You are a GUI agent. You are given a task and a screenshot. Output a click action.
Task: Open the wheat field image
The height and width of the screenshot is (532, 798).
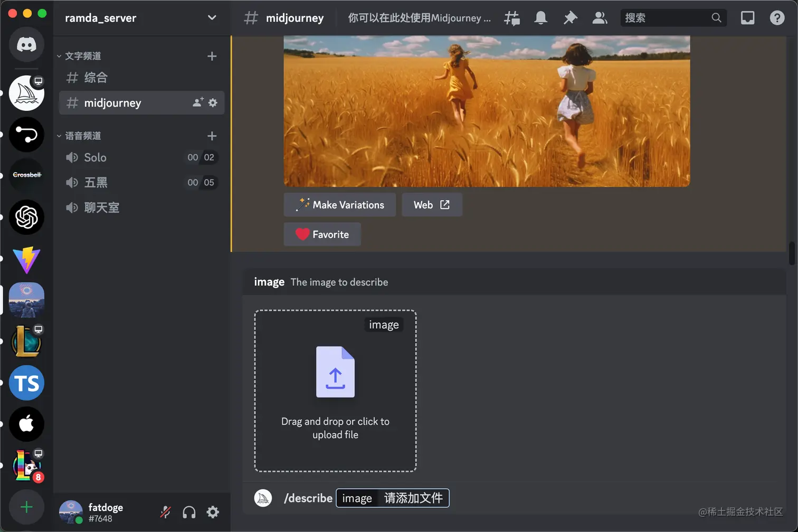click(x=487, y=111)
